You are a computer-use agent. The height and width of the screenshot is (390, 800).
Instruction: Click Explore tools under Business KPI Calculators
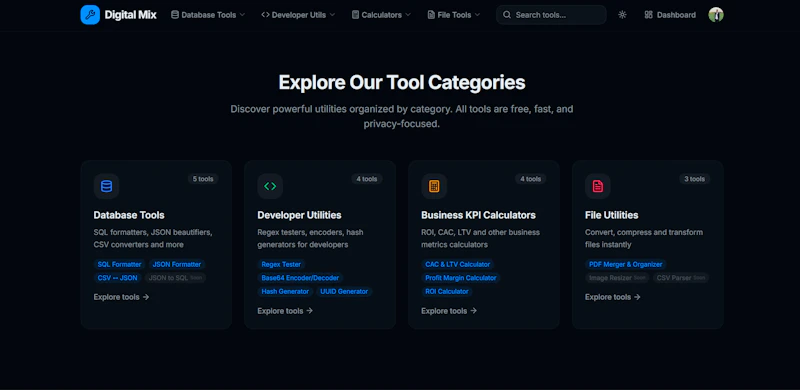click(x=449, y=311)
